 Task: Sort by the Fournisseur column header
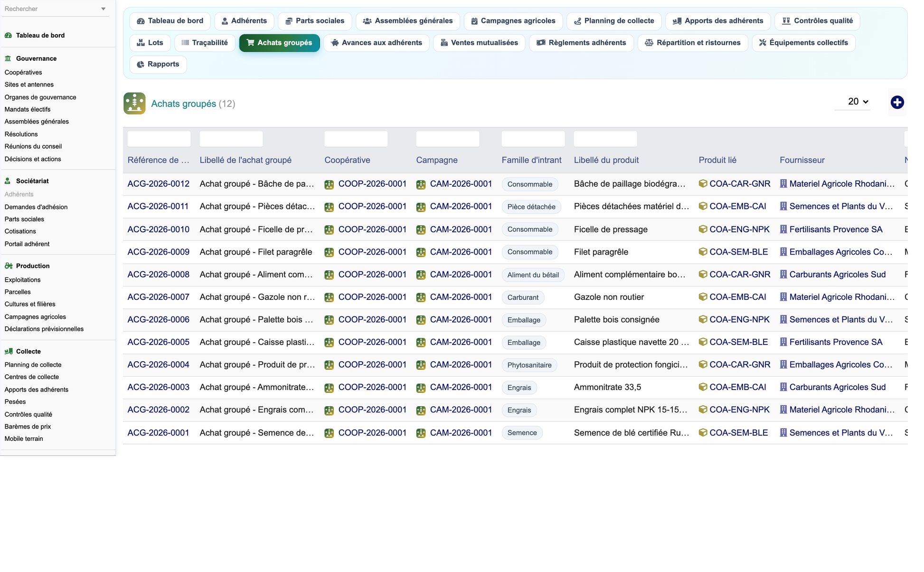pos(802,160)
